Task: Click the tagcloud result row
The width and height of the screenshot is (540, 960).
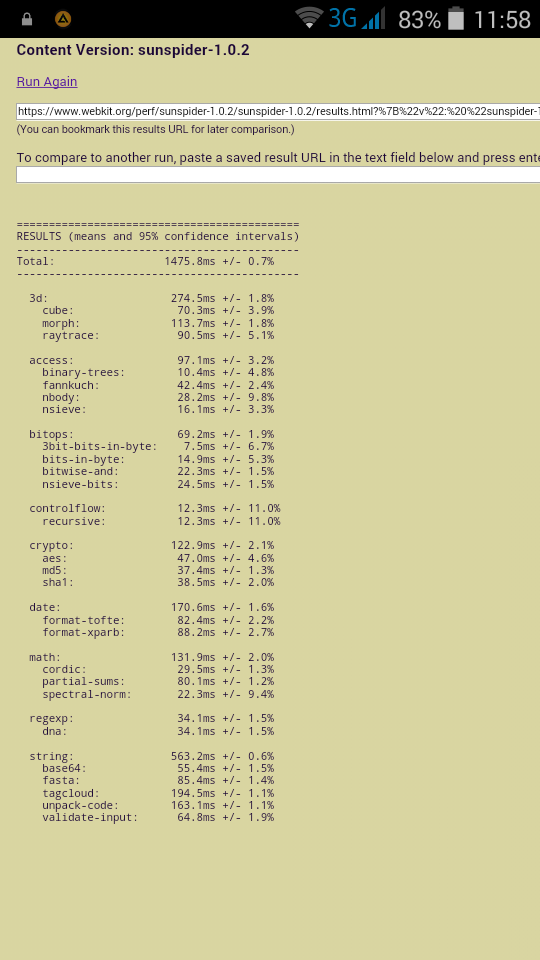Action: [x=158, y=793]
